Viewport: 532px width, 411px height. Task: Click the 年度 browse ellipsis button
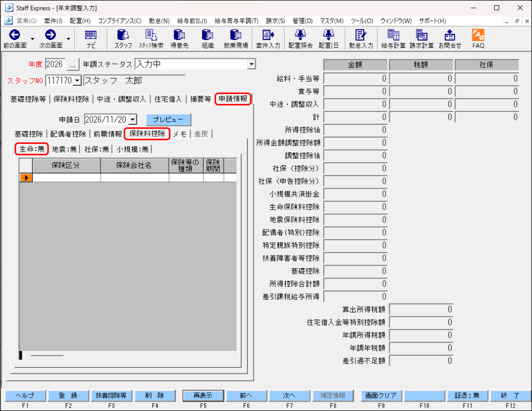[x=73, y=64]
